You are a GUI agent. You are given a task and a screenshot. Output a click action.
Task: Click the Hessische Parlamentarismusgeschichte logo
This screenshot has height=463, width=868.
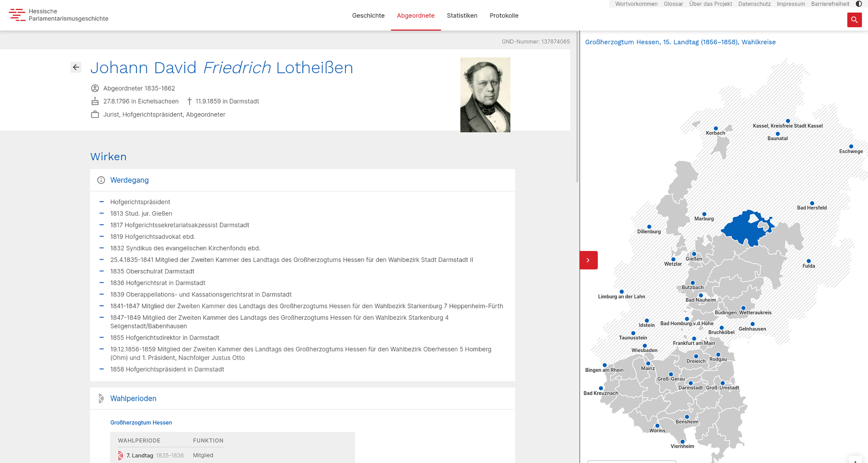click(x=59, y=15)
